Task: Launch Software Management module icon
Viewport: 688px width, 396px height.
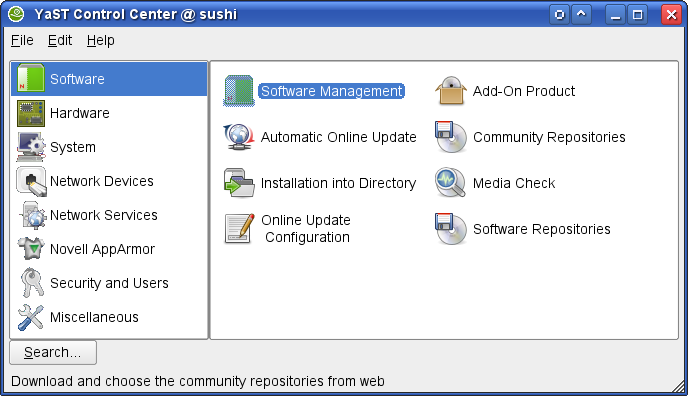Action: click(239, 91)
